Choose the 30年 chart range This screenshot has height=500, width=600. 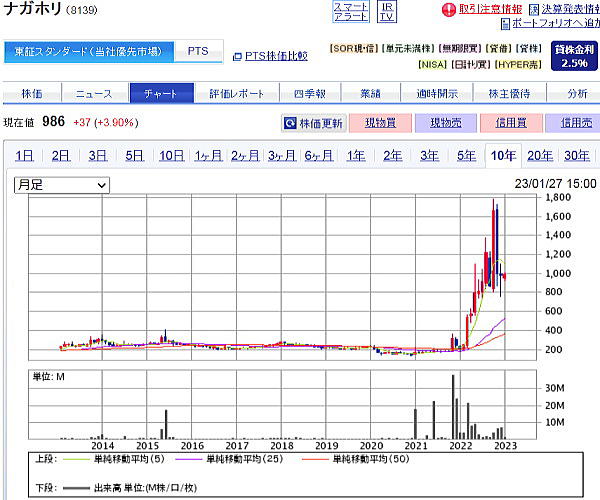click(x=576, y=155)
